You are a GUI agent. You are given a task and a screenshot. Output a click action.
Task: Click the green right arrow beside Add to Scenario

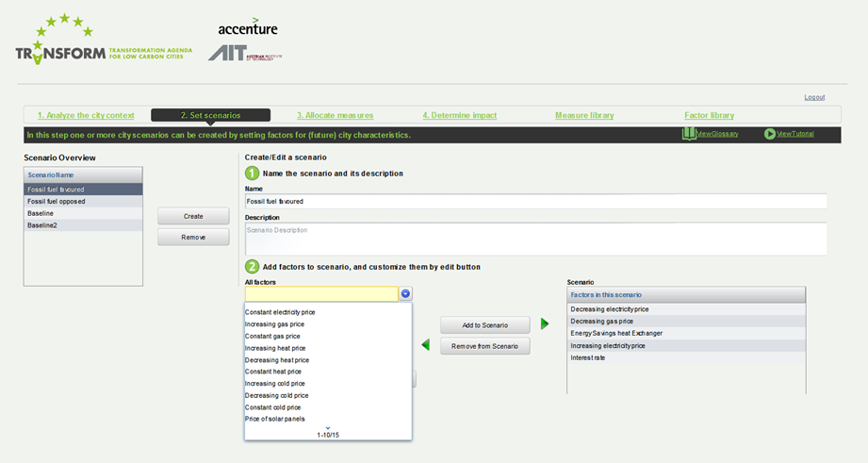(x=544, y=324)
